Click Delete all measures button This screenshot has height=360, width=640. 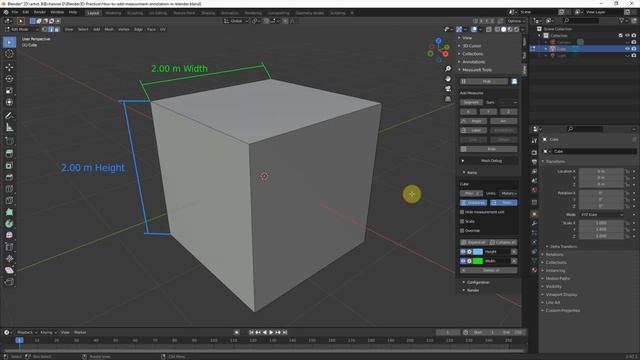pyautogui.click(x=489, y=270)
